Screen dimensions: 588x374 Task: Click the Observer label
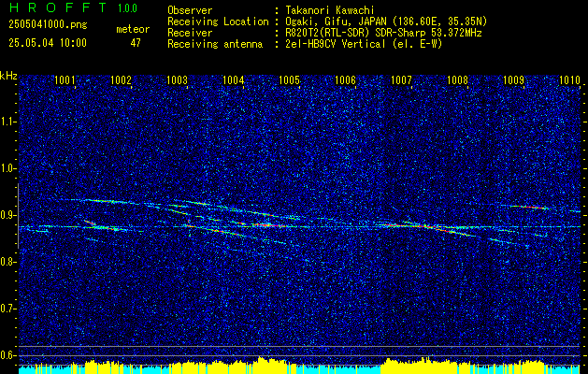190,10
